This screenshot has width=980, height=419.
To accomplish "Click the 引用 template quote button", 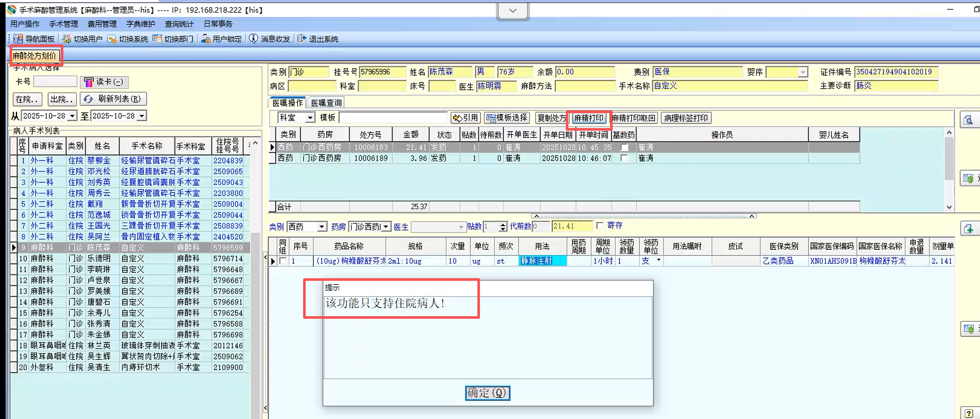I will 466,118.
